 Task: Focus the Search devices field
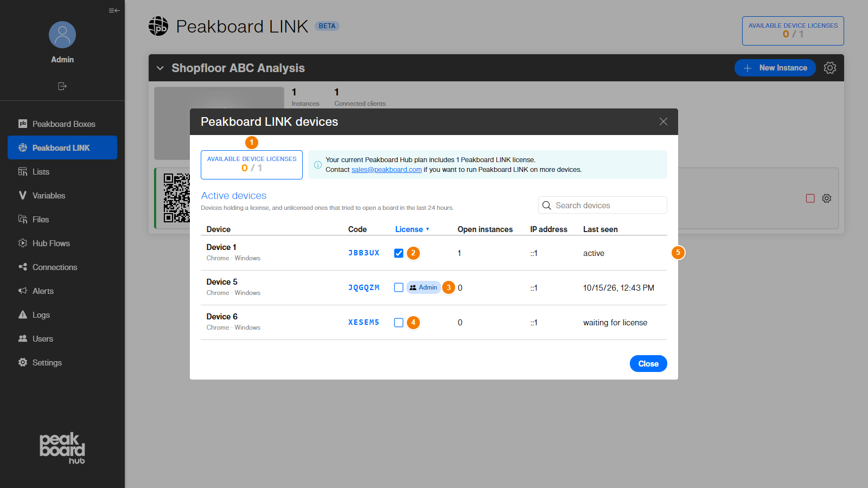coord(603,205)
